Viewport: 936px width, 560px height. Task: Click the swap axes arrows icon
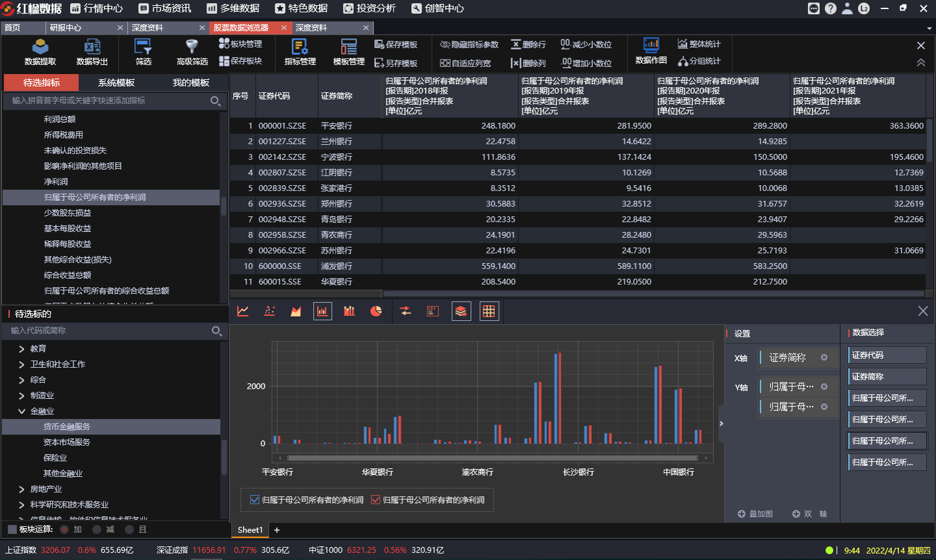click(405, 311)
